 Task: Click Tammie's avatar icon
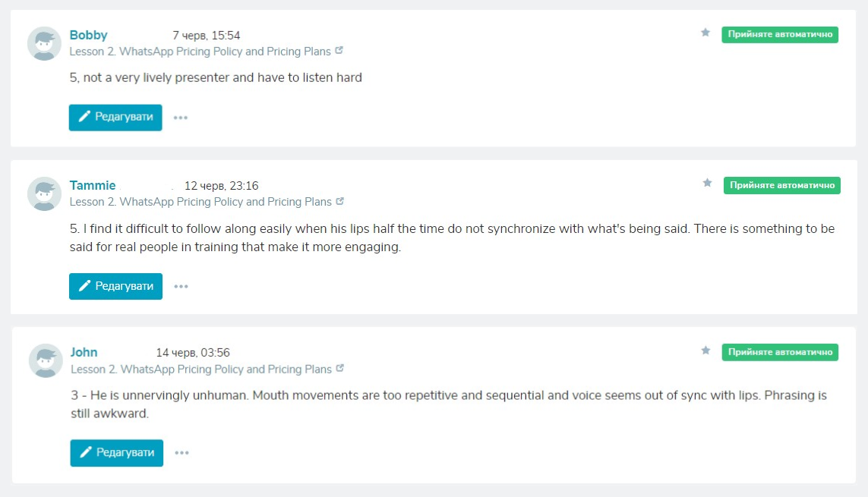tap(44, 193)
